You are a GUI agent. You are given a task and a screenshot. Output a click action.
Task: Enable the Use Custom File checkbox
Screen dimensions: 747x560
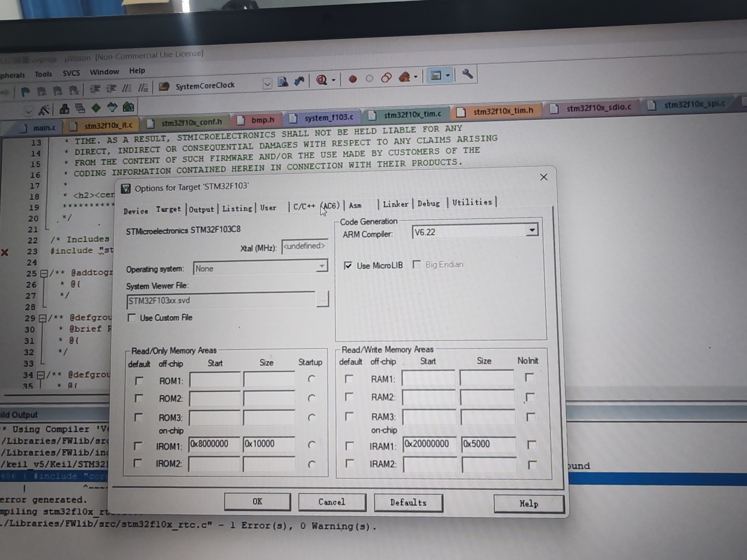[132, 318]
